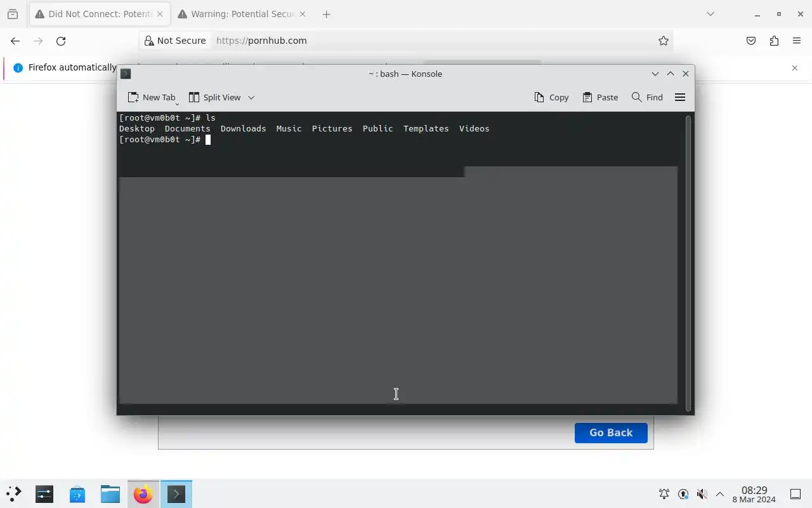Maximize the Firefox window
Viewport: 812px width, 508px height.
click(779, 14)
